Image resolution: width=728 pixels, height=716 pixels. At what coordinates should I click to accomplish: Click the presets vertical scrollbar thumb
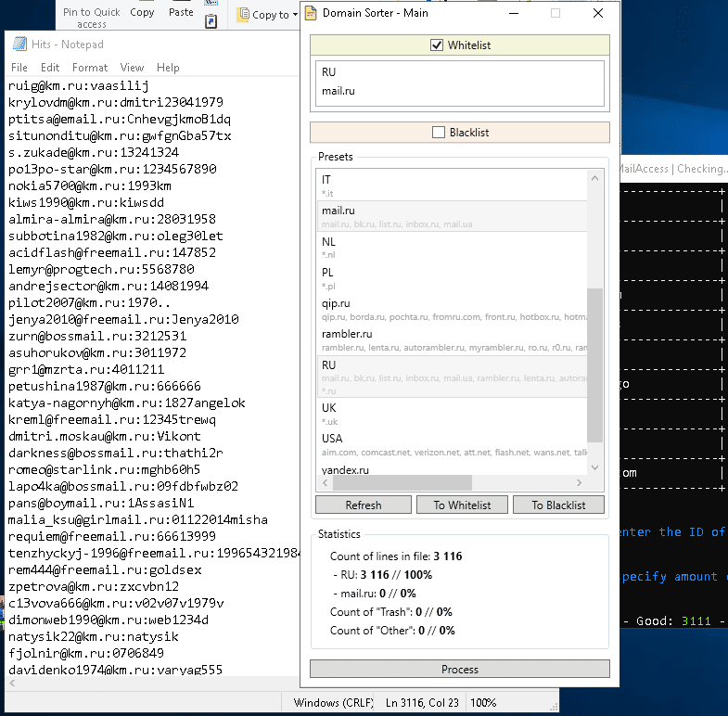point(595,364)
